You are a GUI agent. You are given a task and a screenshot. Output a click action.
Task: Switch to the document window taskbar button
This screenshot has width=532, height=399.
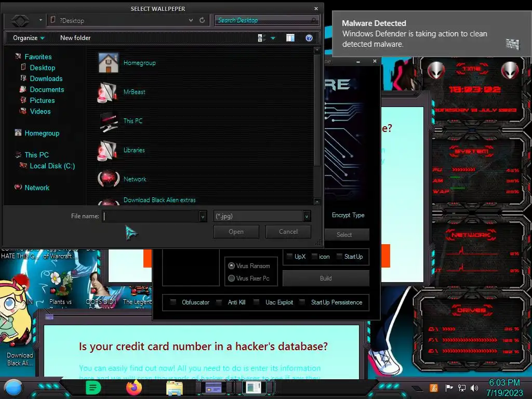[254, 388]
